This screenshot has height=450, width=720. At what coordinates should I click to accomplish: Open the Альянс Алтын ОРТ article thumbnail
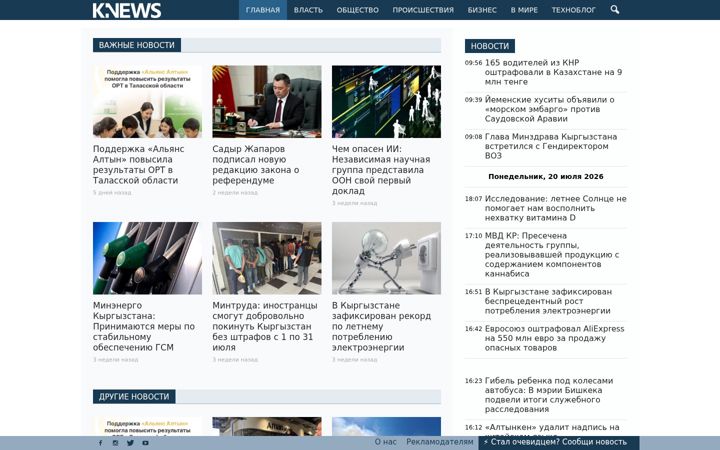coord(147,101)
